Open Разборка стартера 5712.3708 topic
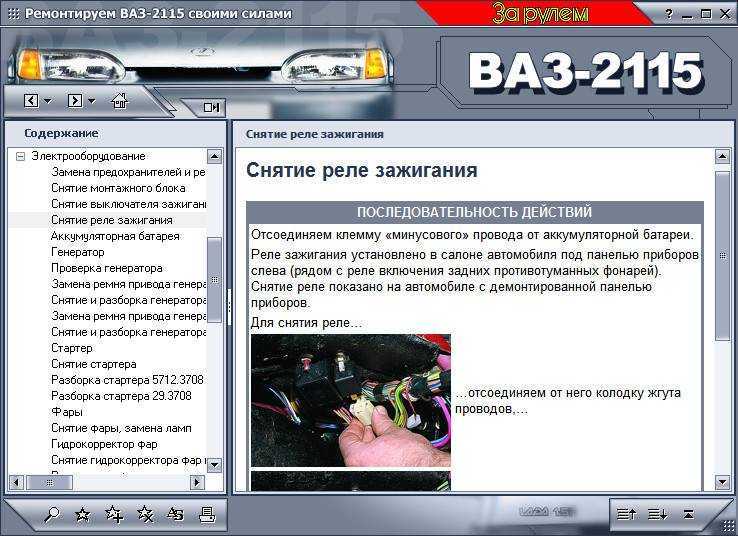 pos(127,380)
